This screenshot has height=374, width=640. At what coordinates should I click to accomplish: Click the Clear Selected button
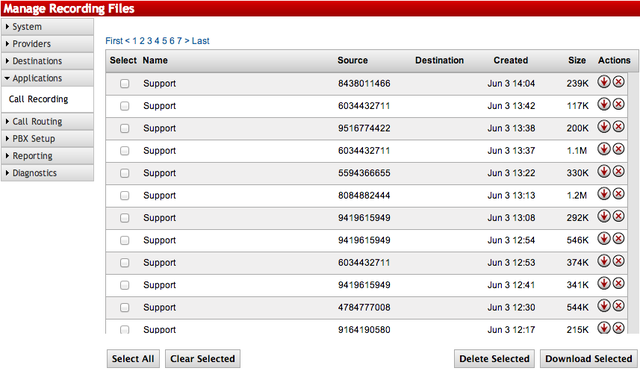pyautogui.click(x=202, y=358)
